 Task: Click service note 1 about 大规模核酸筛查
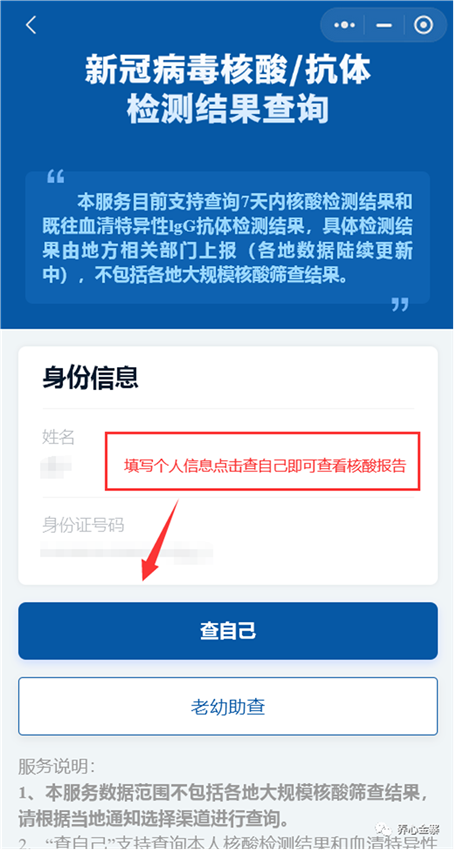coord(226,806)
